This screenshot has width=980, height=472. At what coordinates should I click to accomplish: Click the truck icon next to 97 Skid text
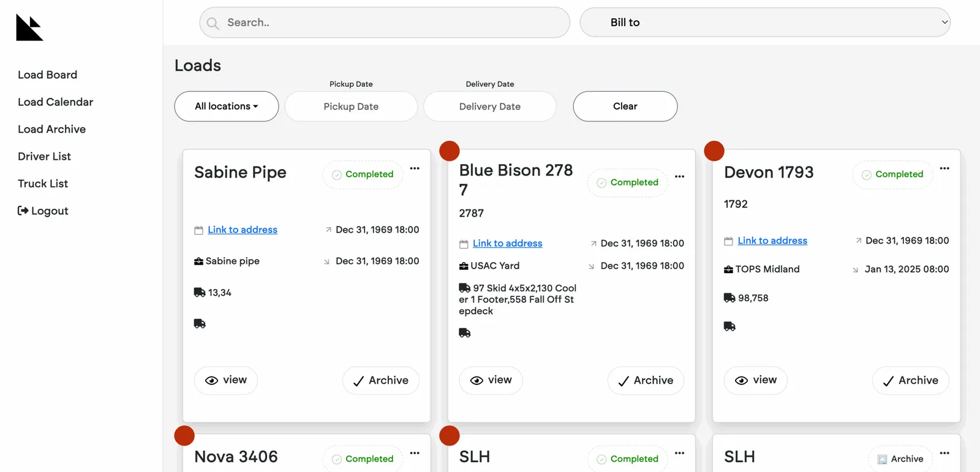(465, 288)
